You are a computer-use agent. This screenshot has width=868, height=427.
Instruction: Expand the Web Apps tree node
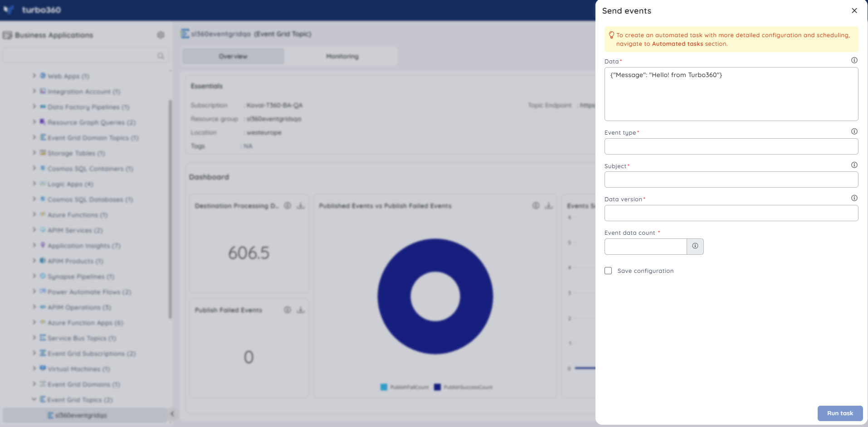[34, 76]
